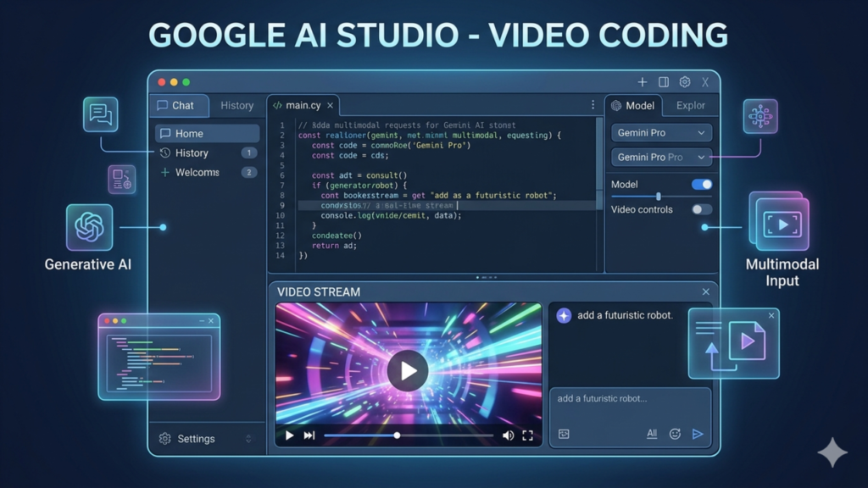This screenshot has width=868, height=488.
Task: Click the skip-forward icon in the player
Action: pyautogui.click(x=309, y=435)
